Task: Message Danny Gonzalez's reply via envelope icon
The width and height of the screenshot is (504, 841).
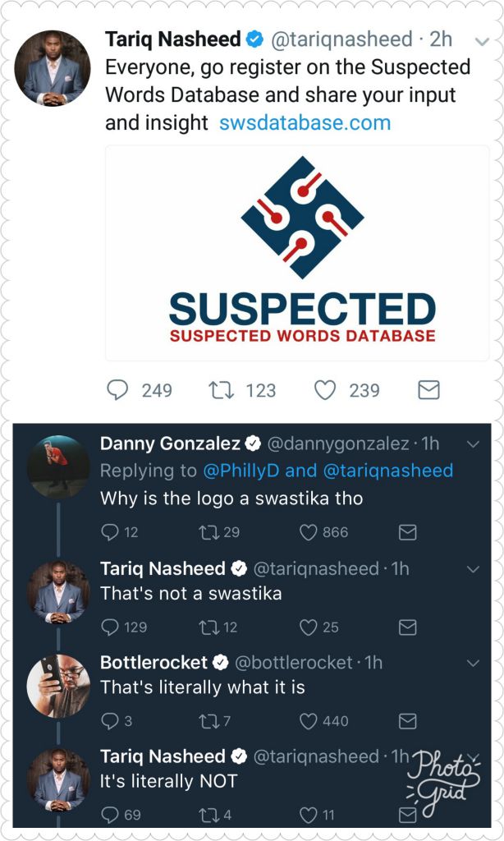Action: tap(407, 533)
